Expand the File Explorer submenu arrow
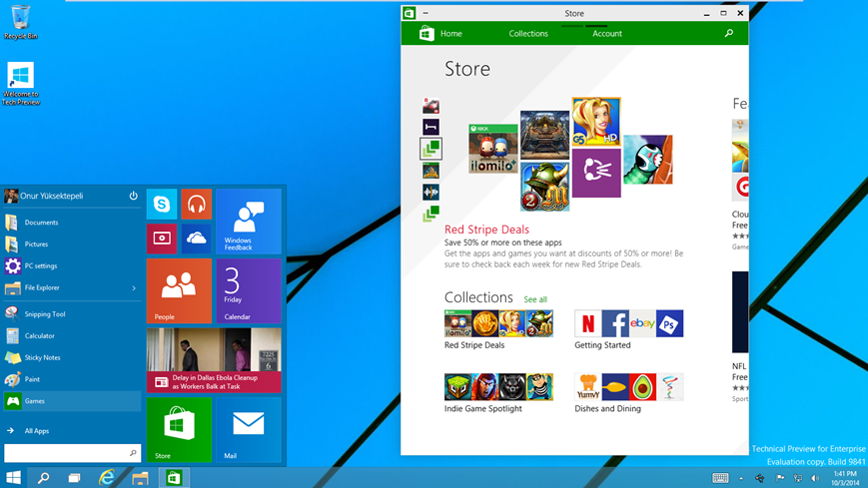This screenshot has width=868, height=488. 134,288
